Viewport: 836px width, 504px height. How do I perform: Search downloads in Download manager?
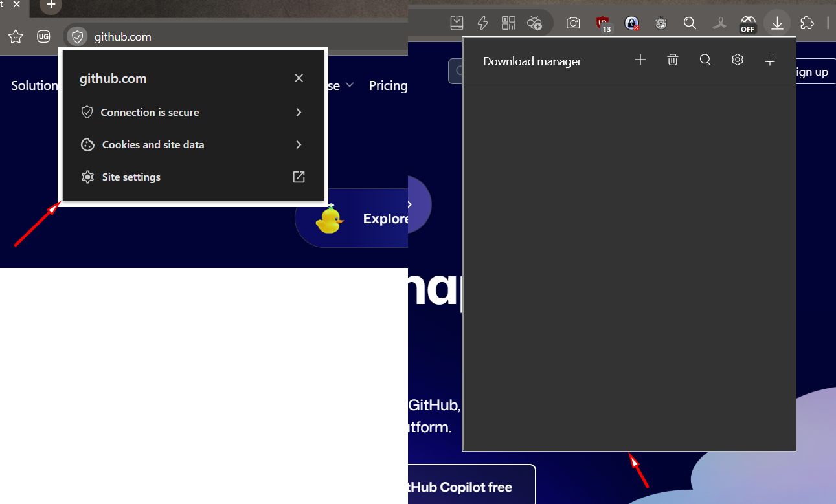(705, 60)
